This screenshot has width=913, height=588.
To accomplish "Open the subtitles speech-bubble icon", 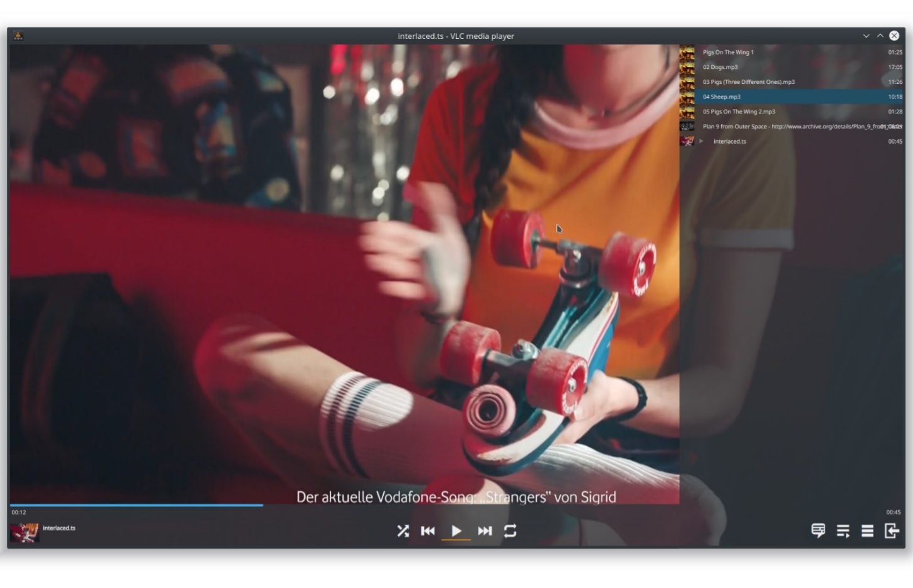I will pyautogui.click(x=818, y=531).
